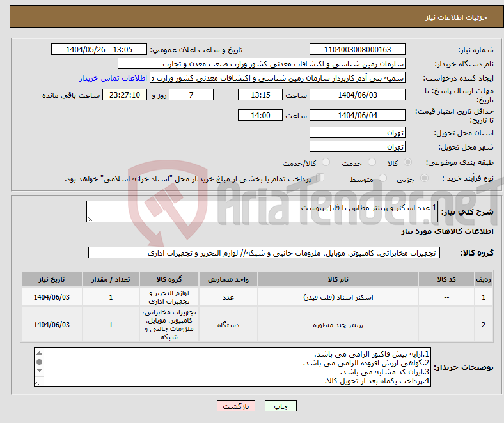Select the کالا radio button
Viewport: 504px width, 423px height.
click(407, 162)
